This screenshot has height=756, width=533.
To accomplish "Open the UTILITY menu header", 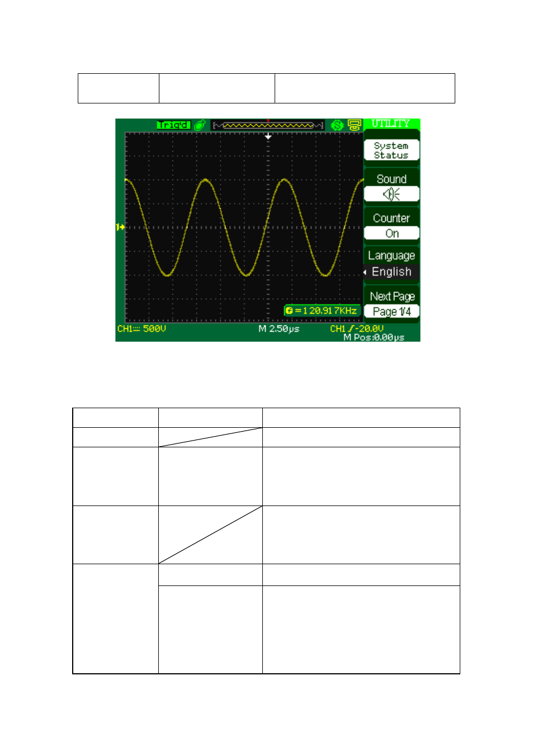I will pyautogui.click(x=391, y=124).
